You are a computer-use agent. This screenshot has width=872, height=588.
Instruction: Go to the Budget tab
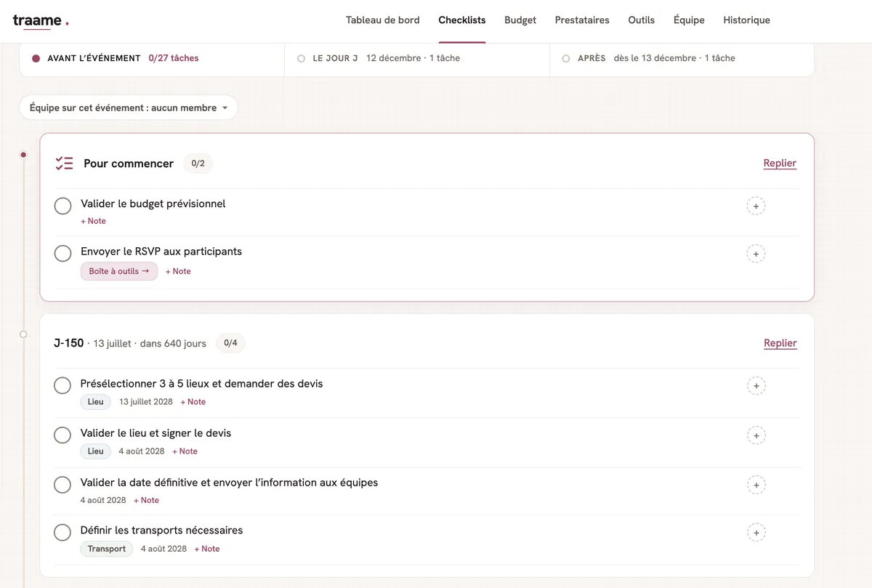520,20
